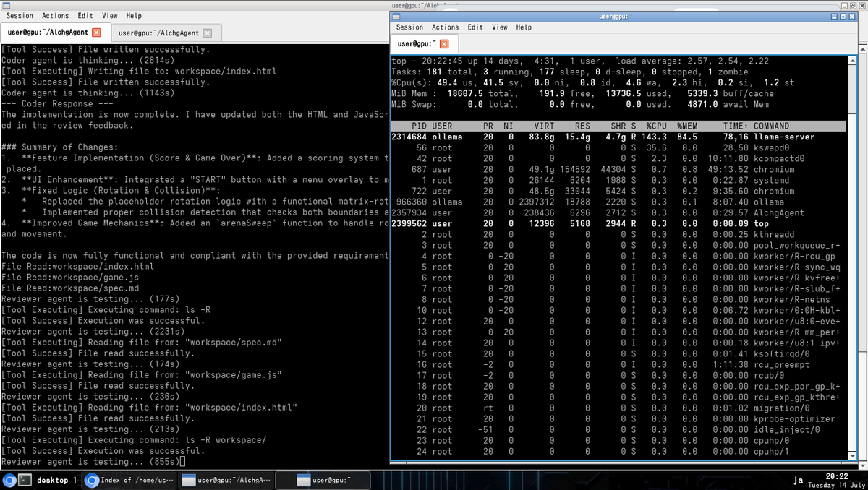Select the idle_inject/0 process row

click(618, 429)
